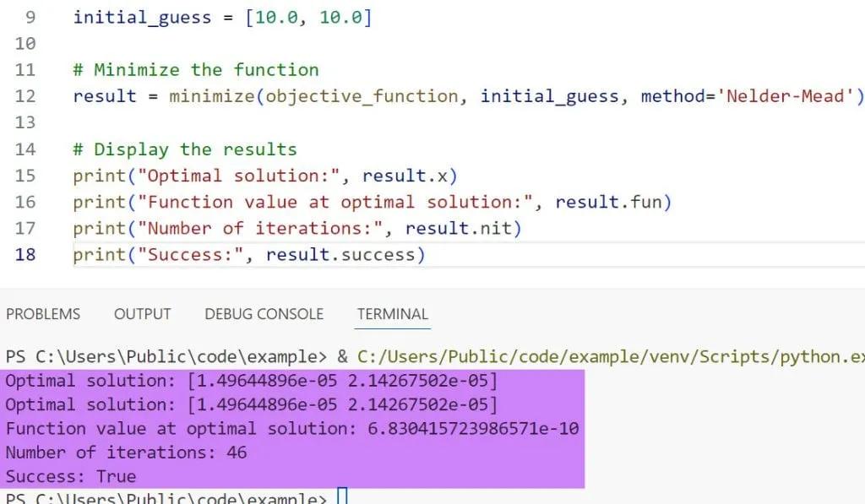Image resolution: width=865 pixels, height=504 pixels.
Task: Open the DEBUG CONSOLE tab
Action: (264, 314)
